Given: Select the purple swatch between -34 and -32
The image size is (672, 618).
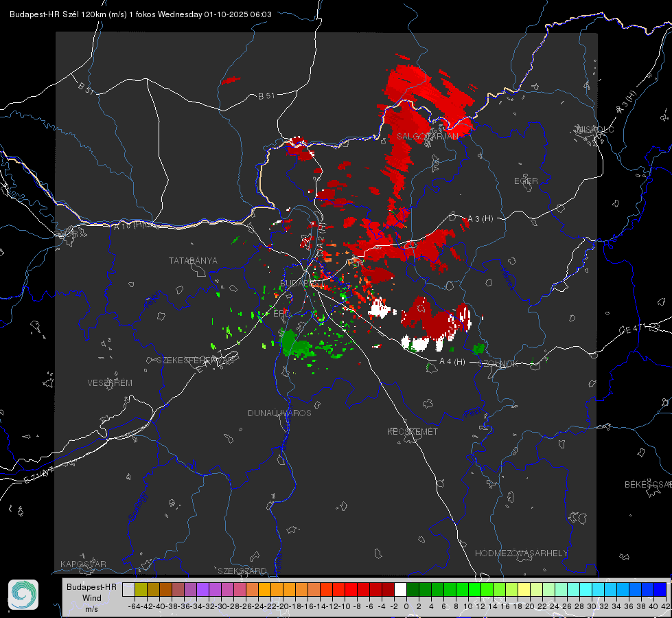Looking at the screenshot, I should pos(202,589).
